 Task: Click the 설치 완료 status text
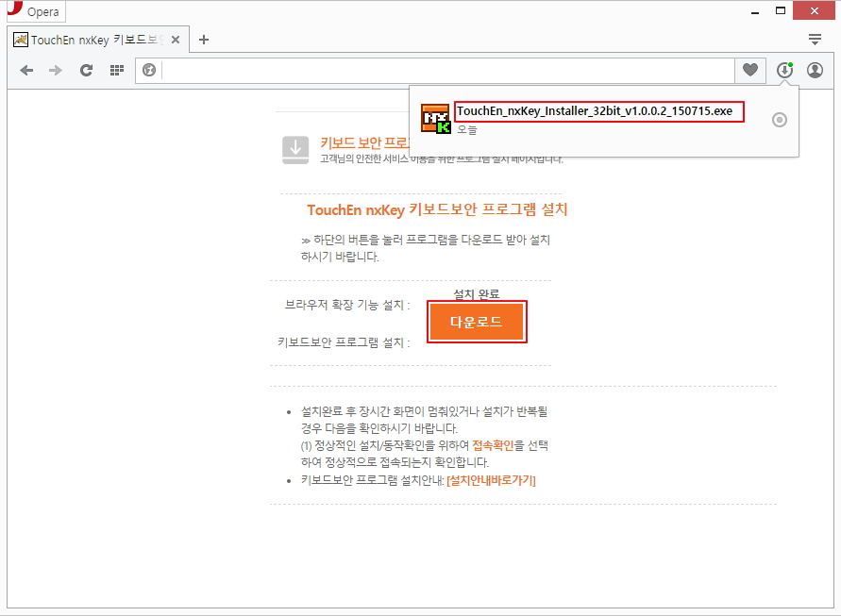[477, 294]
